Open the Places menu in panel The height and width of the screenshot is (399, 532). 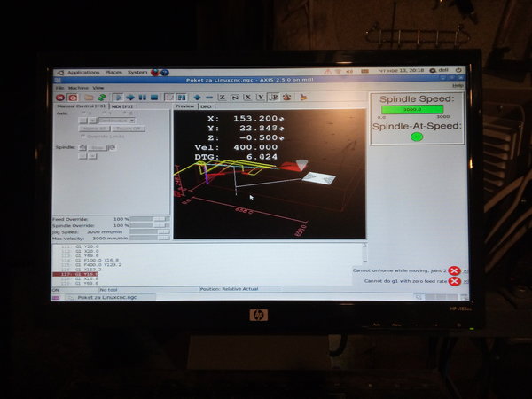pyautogui.click(x=113, y=73)
